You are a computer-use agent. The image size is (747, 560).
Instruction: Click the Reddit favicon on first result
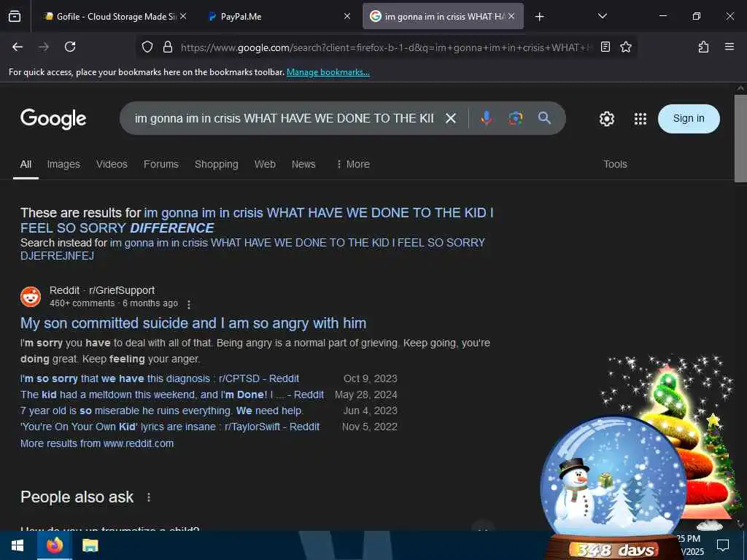point(31,297)
